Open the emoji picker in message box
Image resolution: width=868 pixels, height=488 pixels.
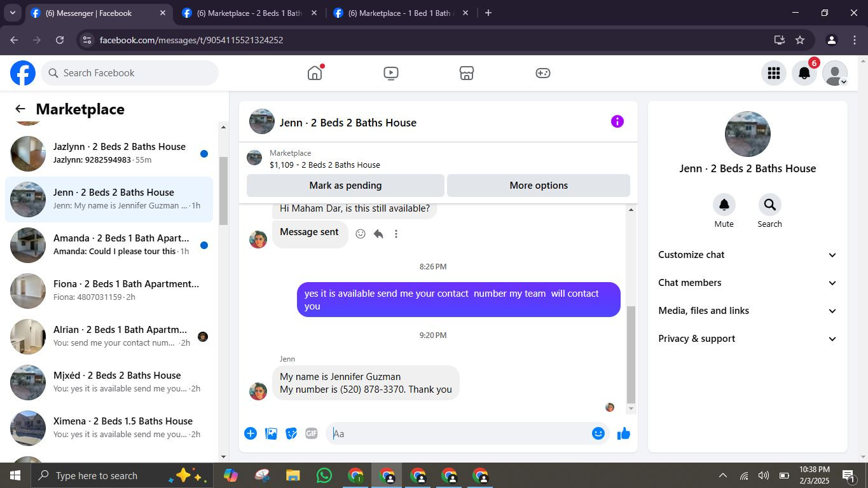click(598, 433)
